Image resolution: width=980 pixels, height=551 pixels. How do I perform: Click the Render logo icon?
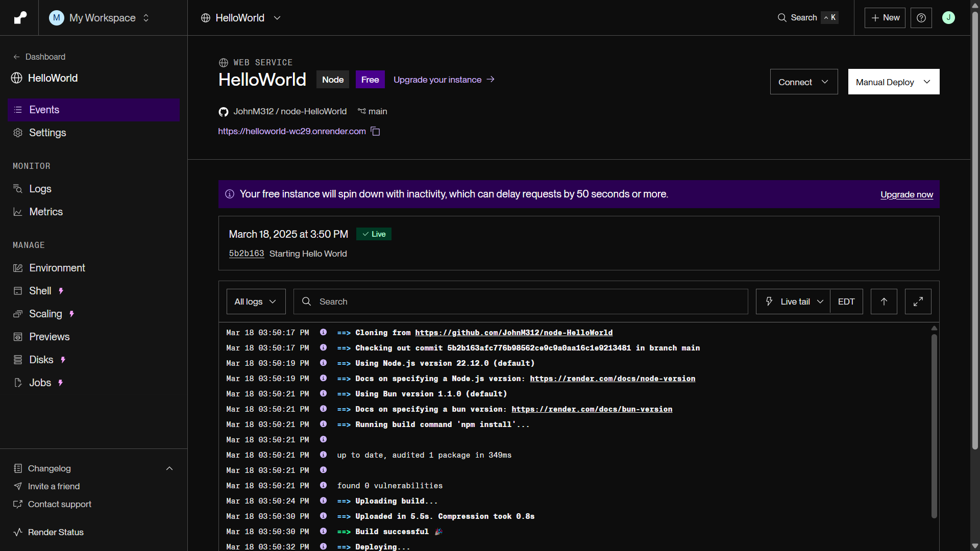[20, 18]
